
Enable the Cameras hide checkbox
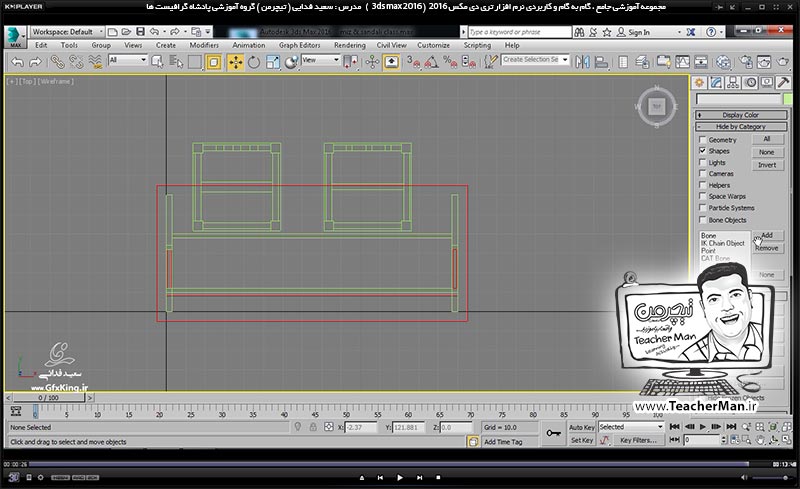[703, 174]
